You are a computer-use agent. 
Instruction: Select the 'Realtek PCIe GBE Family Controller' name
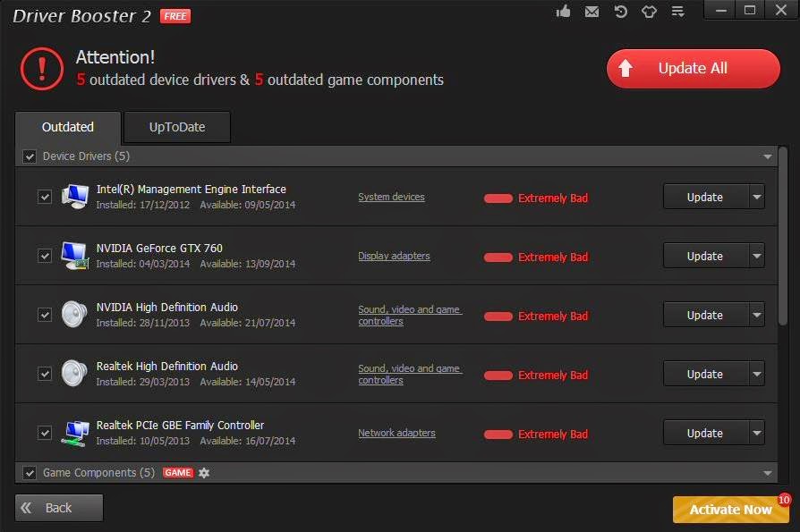180,425
